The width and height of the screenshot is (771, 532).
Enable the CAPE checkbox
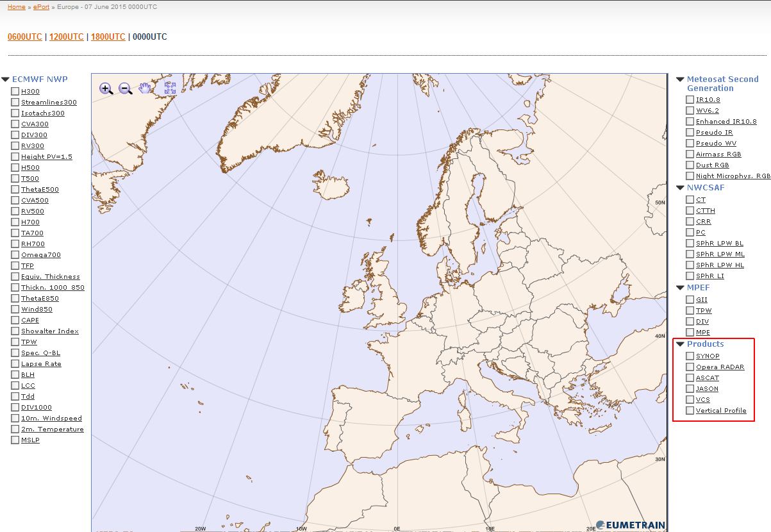[x=15, y=320]
